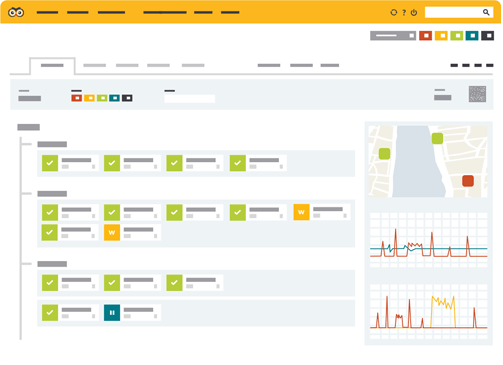Select the active first tab
Image resolution: width=503 pixels, height=365 pixels.
52,65
